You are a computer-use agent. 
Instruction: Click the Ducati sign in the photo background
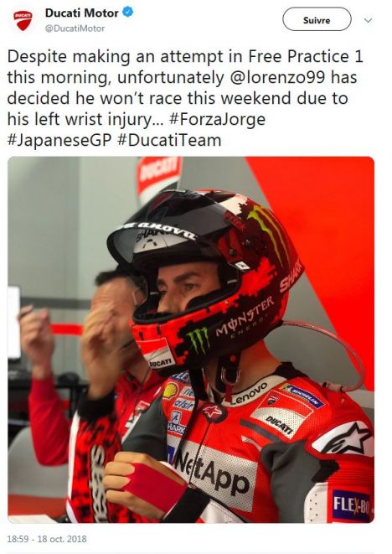[x=159, y=173]
